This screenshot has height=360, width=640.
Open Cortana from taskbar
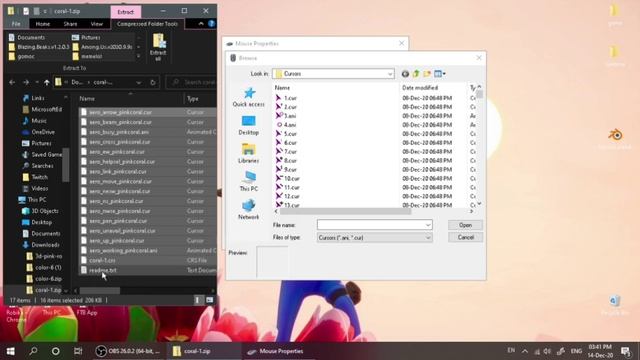click(56, 351)
